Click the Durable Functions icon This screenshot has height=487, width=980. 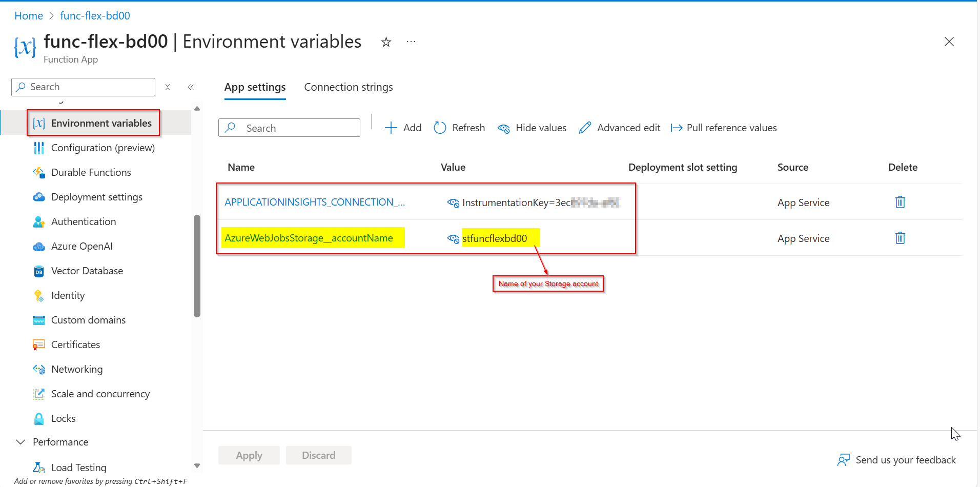(39, 172)
